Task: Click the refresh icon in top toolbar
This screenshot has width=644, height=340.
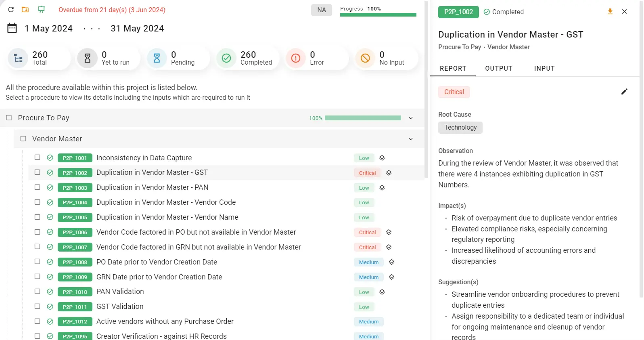Action: [x=11, y=10]
